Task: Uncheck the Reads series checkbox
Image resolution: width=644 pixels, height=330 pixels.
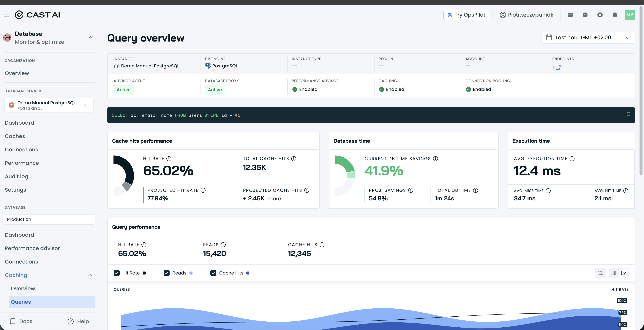Action: (167, 273)
